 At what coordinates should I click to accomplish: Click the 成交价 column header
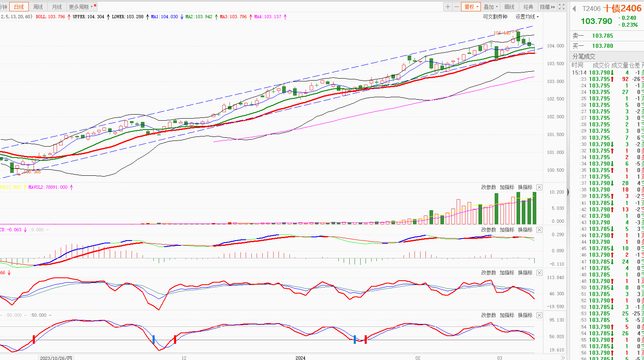[601, 65]
